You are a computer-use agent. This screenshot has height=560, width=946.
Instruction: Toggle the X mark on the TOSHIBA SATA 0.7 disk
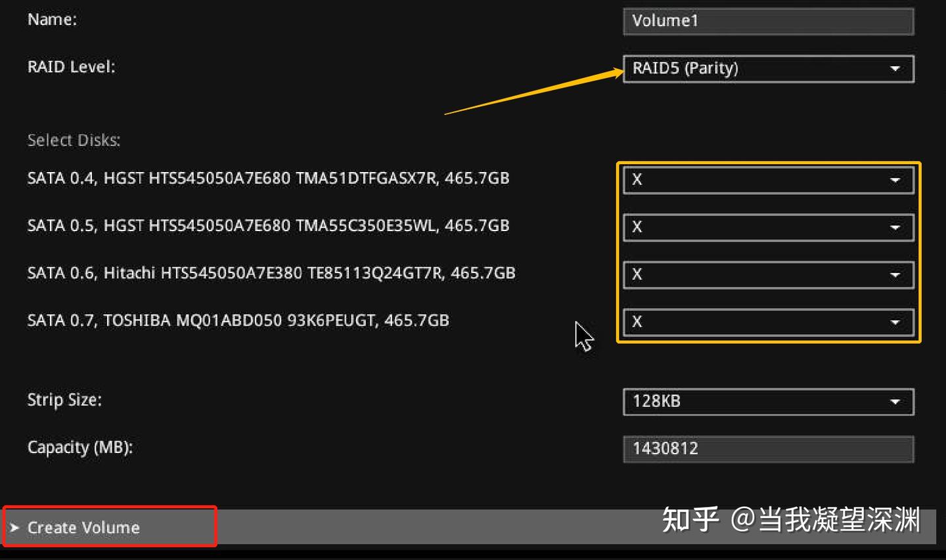(x=637, y=322)
